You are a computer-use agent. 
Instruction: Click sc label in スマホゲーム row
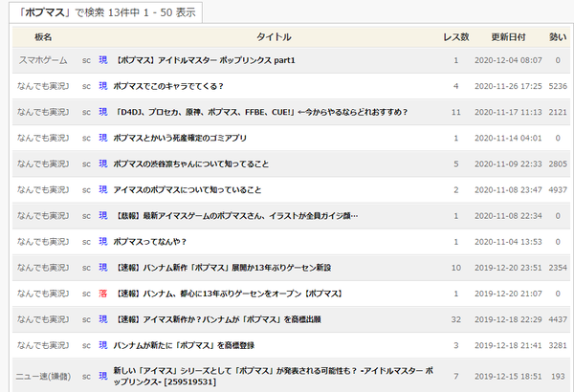[86, 60]
